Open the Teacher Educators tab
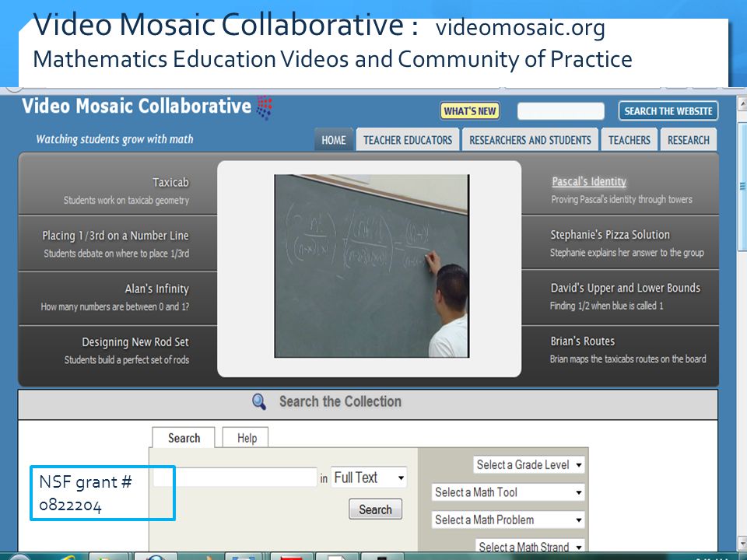The height and width of the screenshot is (560, 747). (408, 140)
